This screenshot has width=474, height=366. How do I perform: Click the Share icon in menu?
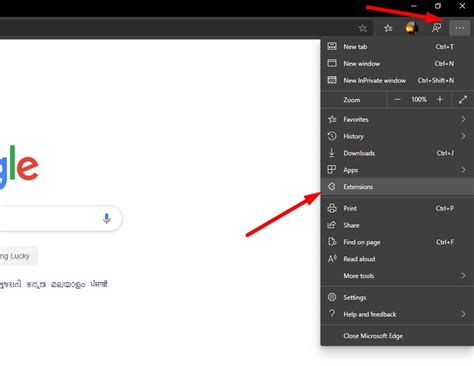tap(332, 225)
